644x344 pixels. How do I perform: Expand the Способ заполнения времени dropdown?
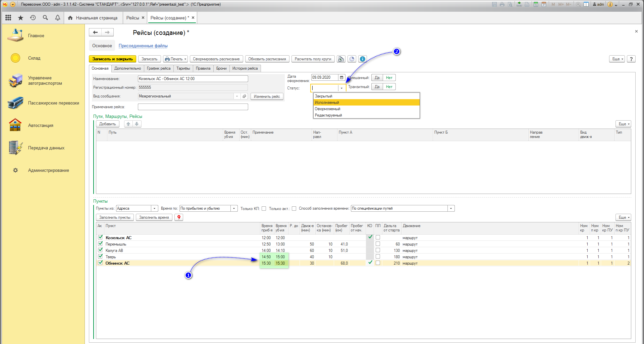point(451,209)
